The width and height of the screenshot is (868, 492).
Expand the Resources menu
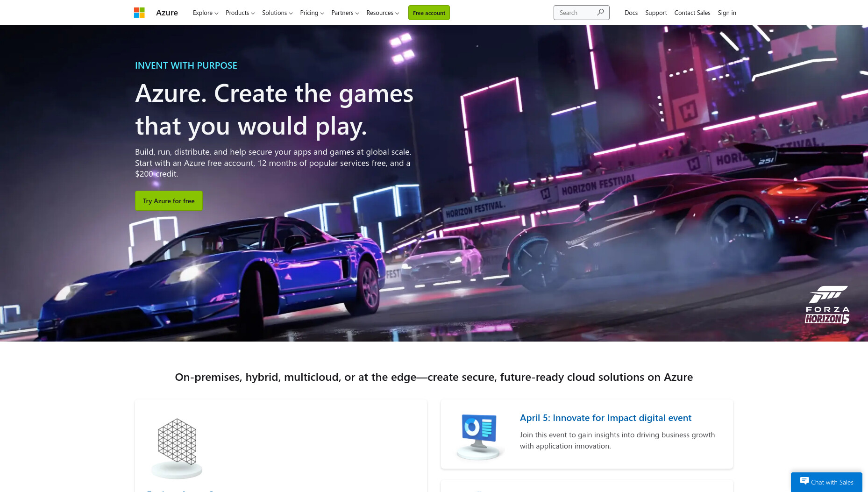[x=383, y=13]
